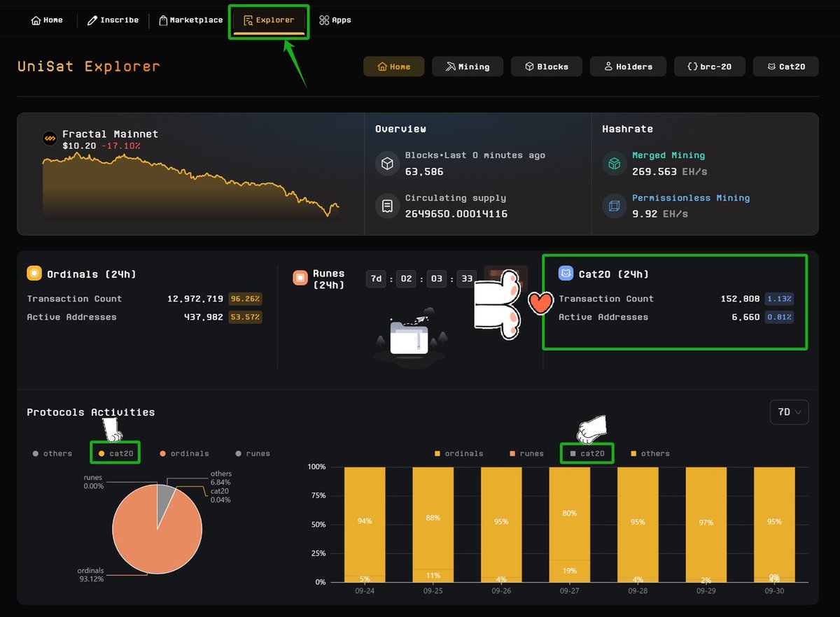This screenshot has width=840, height=617.
Task: Open the Holders section button
Action: (628, 66)
